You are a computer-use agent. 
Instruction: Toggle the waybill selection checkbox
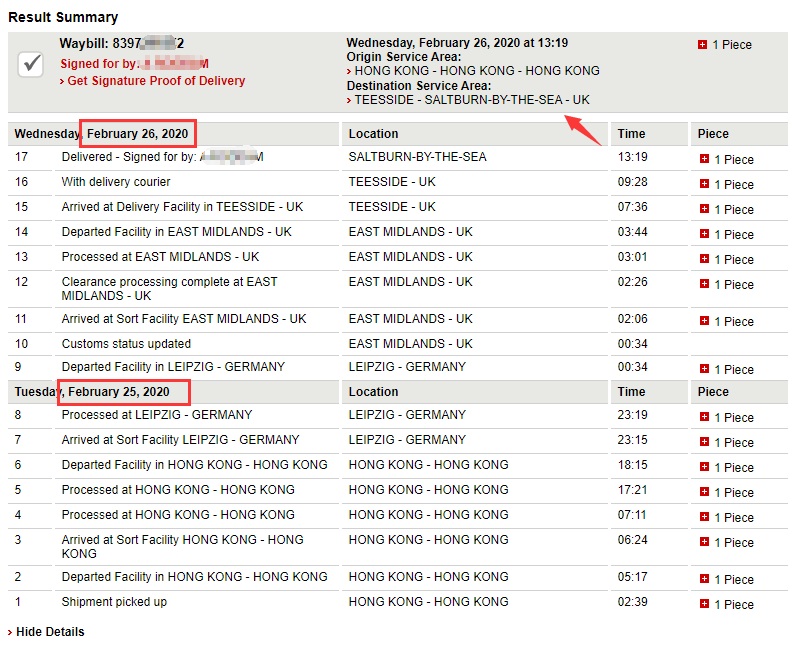click(31, 64)
